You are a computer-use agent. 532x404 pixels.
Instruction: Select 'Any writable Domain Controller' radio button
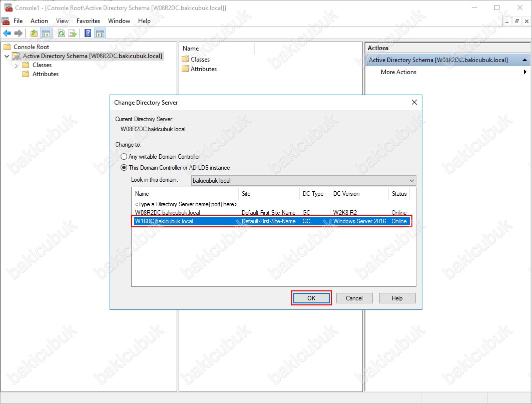point(124,157)
